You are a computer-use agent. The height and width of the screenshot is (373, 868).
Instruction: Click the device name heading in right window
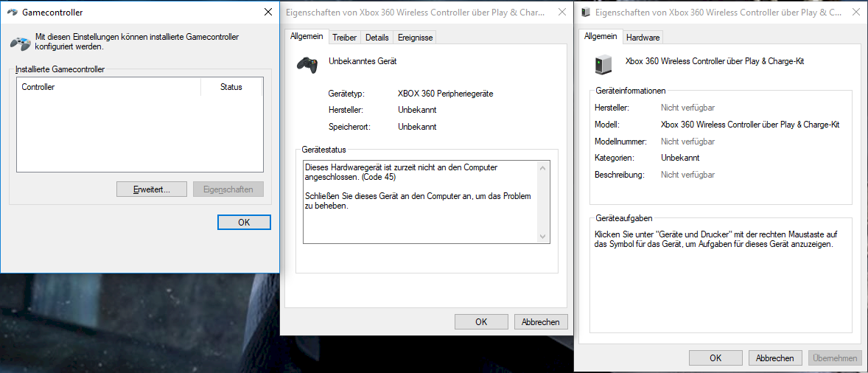click(714, 61)
